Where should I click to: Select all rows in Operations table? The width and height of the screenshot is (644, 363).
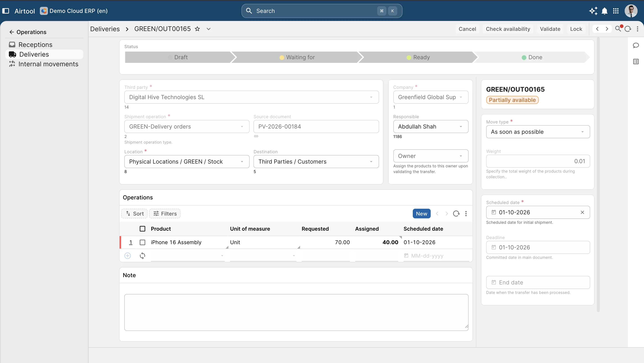tap(142, 229)
